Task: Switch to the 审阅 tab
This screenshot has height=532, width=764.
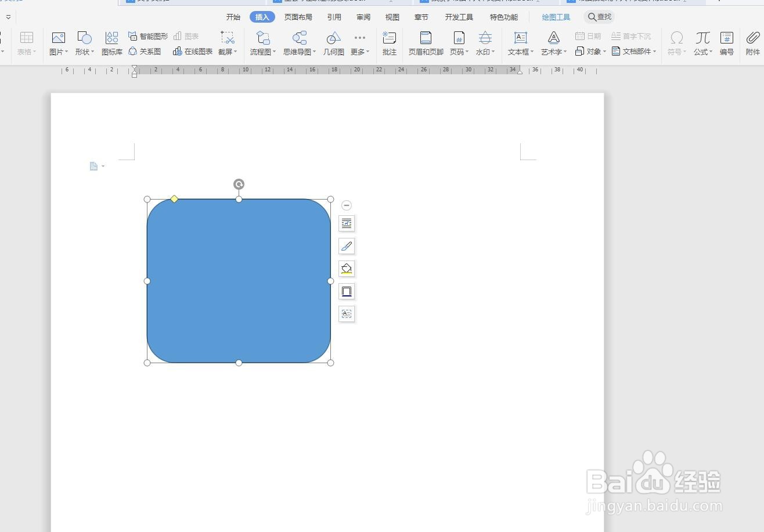Action: point(363,17)
